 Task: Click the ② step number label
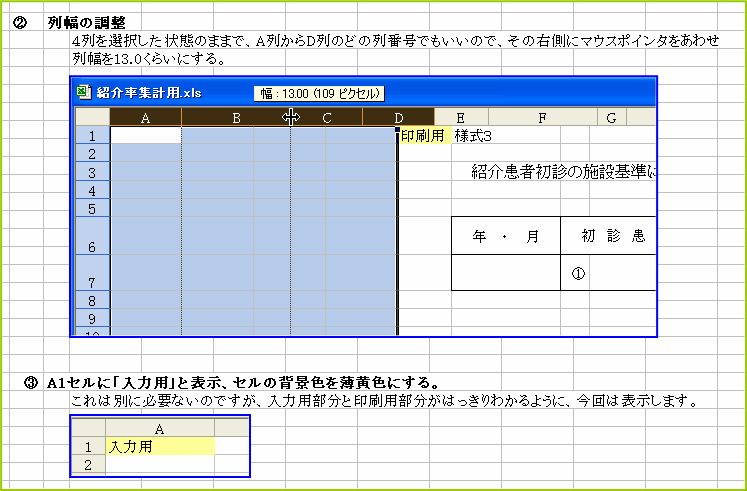tap(19, 23)
